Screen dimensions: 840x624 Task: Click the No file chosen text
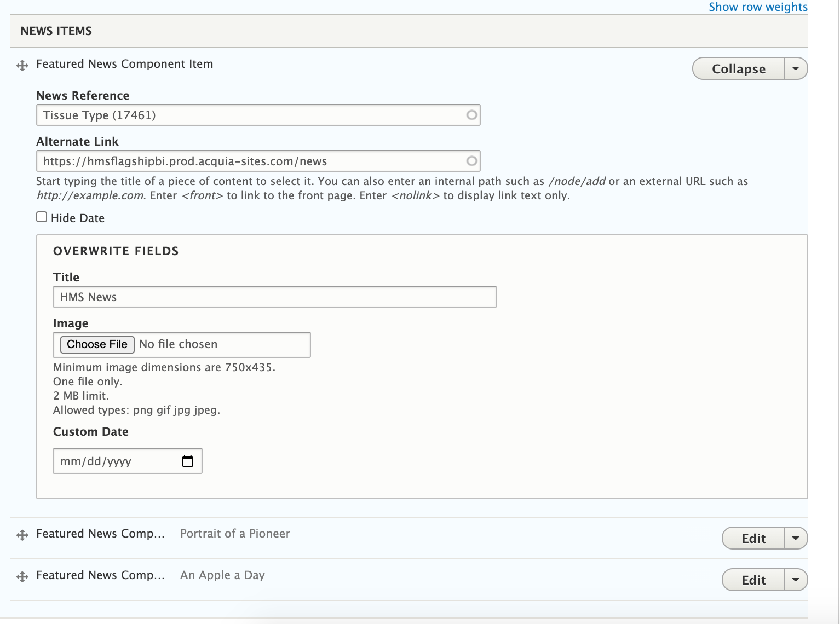click(x=179, y=344)
